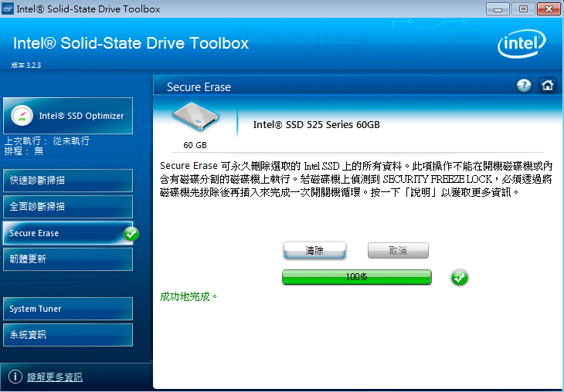
Task: Click the 100% green progress bar
Action: [x=356, y=277]
